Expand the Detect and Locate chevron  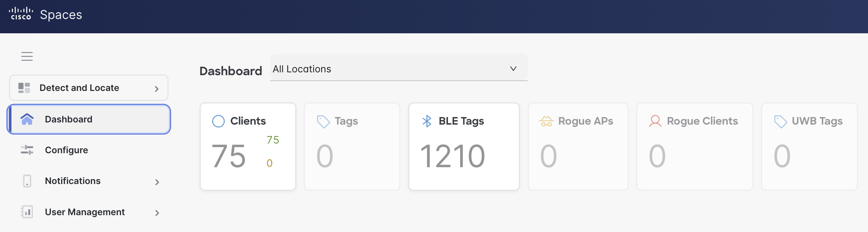click(157, 89)
